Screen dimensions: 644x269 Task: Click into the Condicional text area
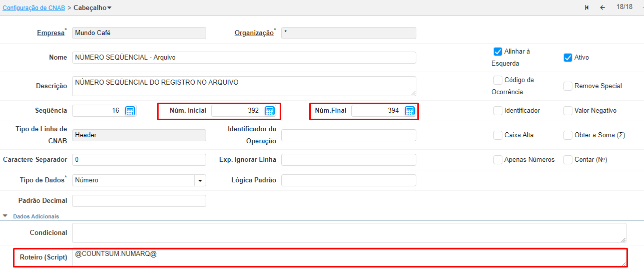click(x=349, y=233)
